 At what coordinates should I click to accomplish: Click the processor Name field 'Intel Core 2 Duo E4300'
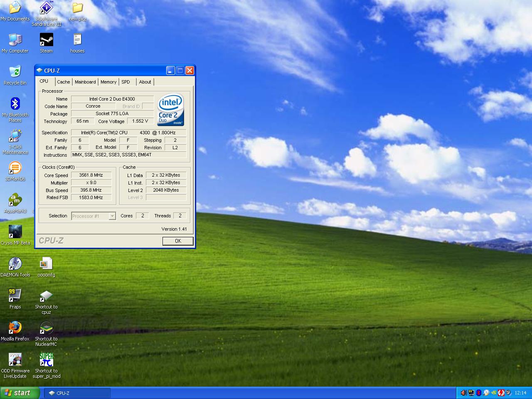[x=112, y=99]
